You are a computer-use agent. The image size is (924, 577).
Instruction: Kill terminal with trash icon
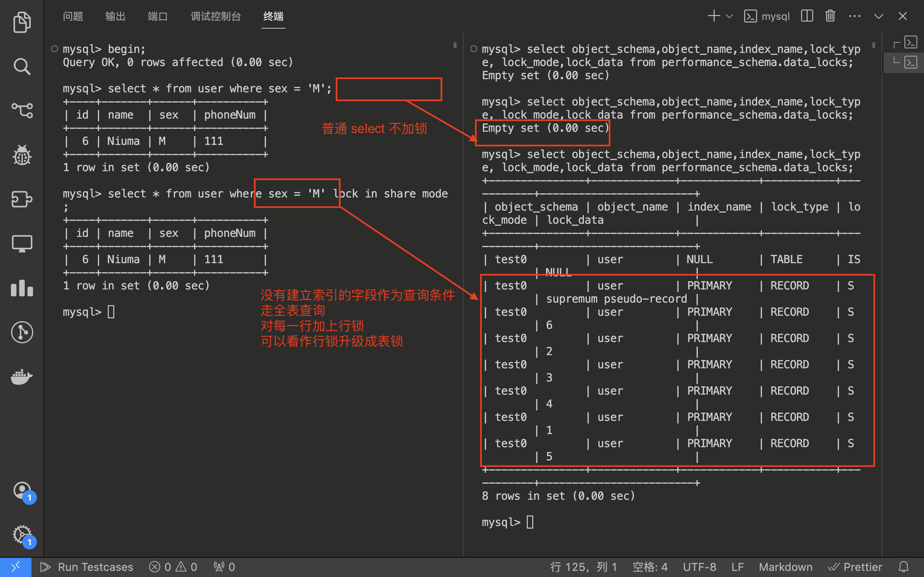tap(830, 16)
